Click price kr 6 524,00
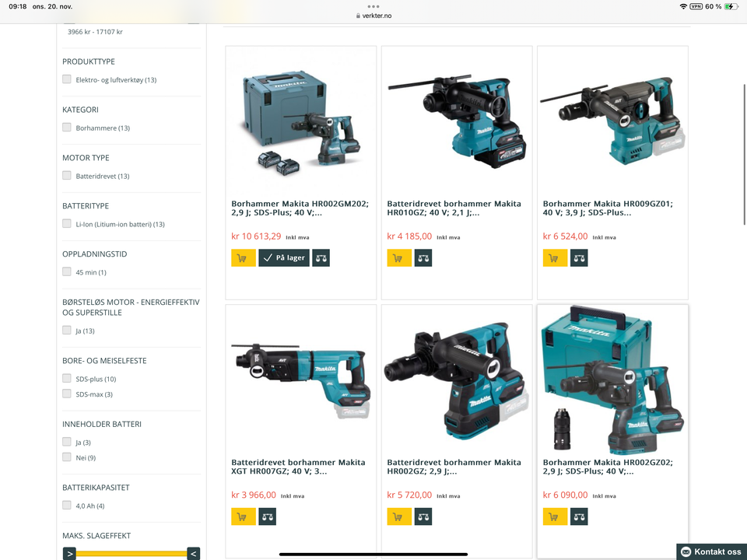Viewport: 747px width, 560px height. 565,236
